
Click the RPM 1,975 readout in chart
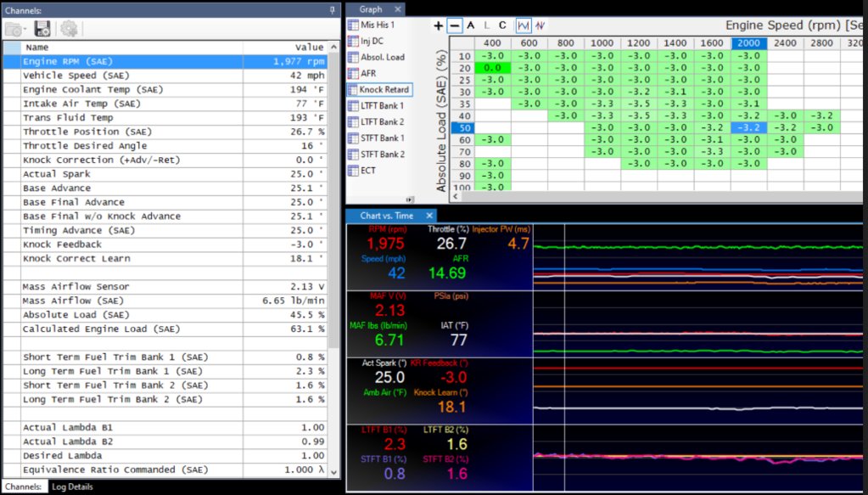(385, 244)
